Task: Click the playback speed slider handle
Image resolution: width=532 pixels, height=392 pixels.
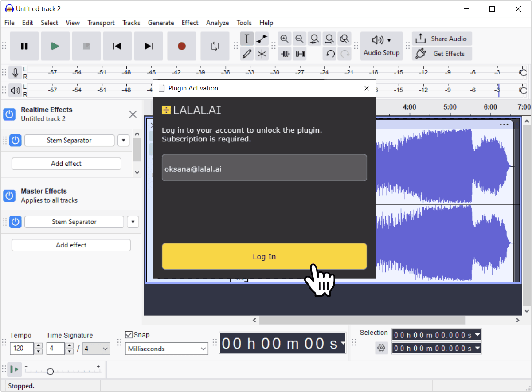Action: point(50,372)
